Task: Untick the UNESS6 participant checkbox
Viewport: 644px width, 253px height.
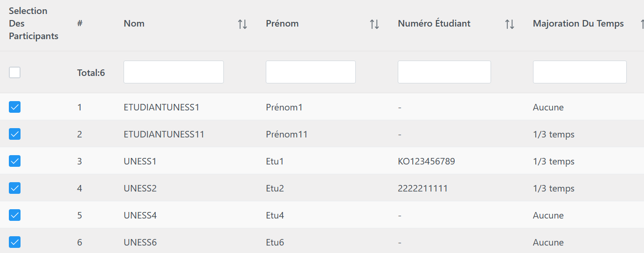Action: [x=15, y=242]
